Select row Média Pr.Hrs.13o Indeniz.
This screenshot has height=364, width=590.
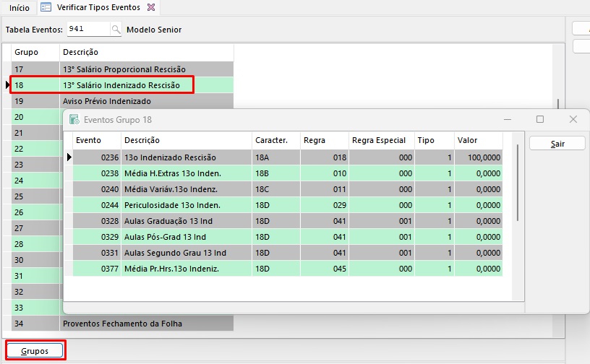[x=288, y=269]
